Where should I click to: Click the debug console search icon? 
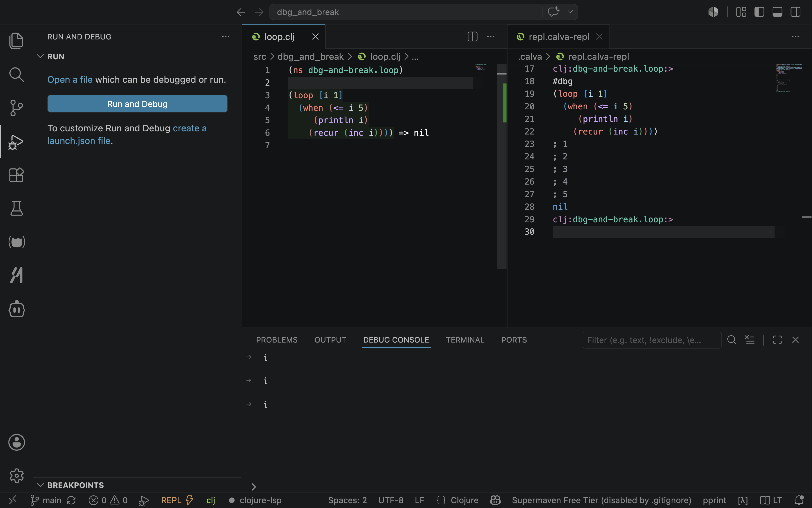click(732, 340)
